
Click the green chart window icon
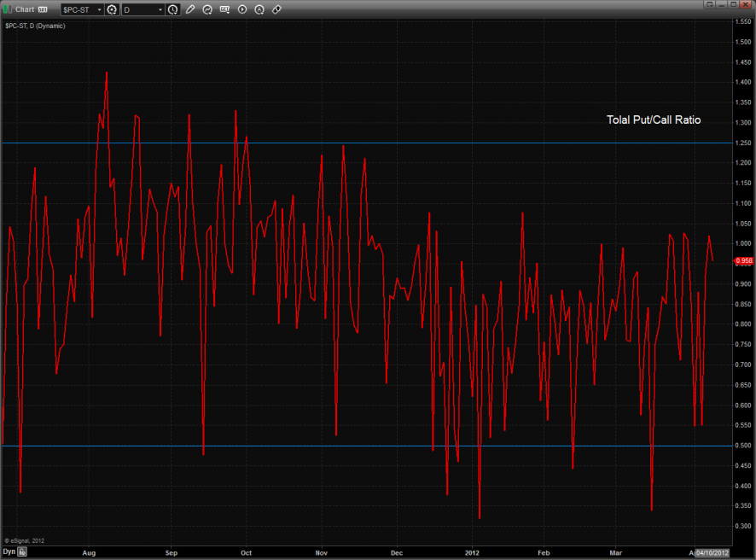[x=8, y=9]
